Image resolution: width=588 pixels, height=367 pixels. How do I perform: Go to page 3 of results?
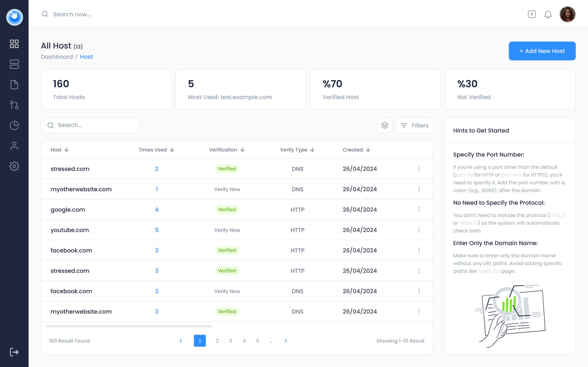[x=230, y=341]
